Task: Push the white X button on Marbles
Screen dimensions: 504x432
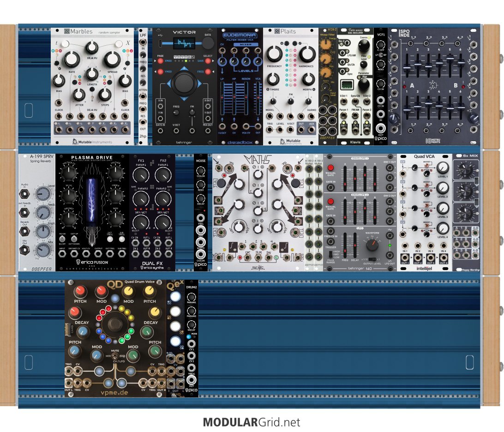Action: point(119,43)
